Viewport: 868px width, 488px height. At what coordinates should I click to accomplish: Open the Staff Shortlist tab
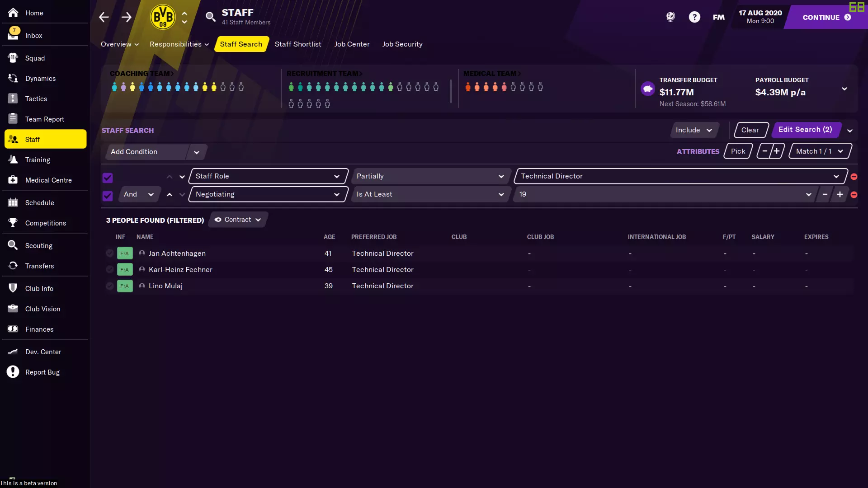click(x=298, y=44)
